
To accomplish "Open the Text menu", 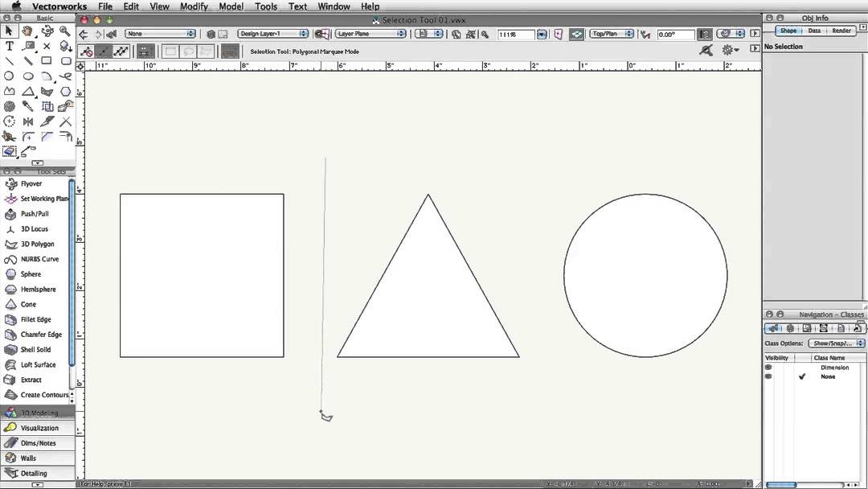I will [297, 6].
